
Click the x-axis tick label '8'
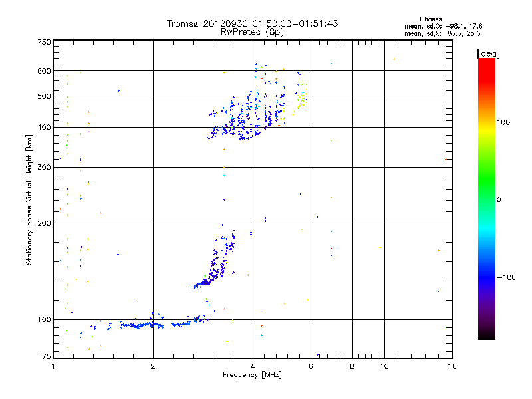click(352, 366)
